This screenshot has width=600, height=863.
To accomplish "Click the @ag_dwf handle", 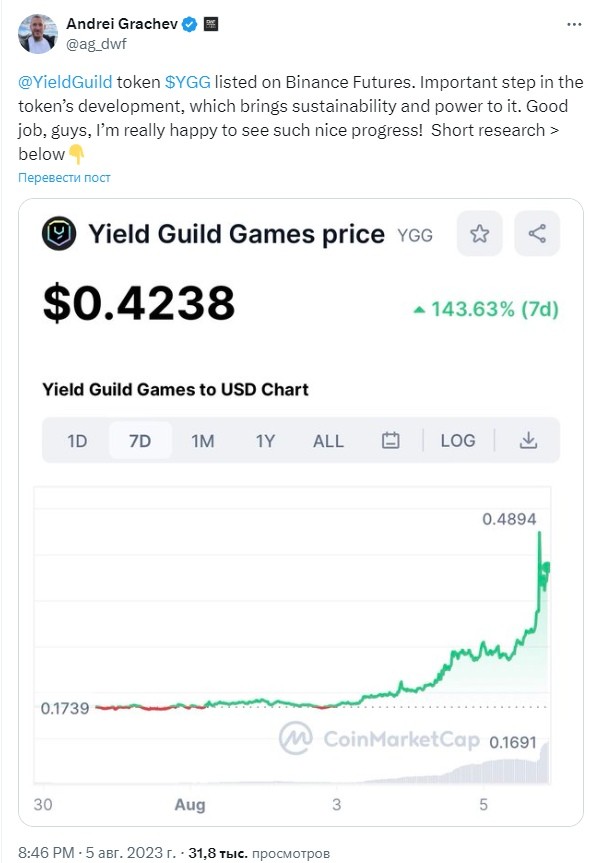I will 96,44.
